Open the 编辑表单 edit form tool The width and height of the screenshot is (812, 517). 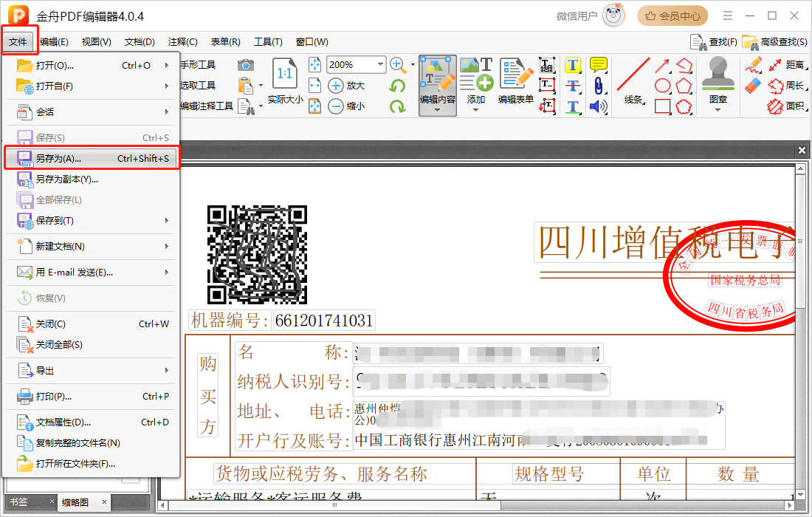click(516, 81)
